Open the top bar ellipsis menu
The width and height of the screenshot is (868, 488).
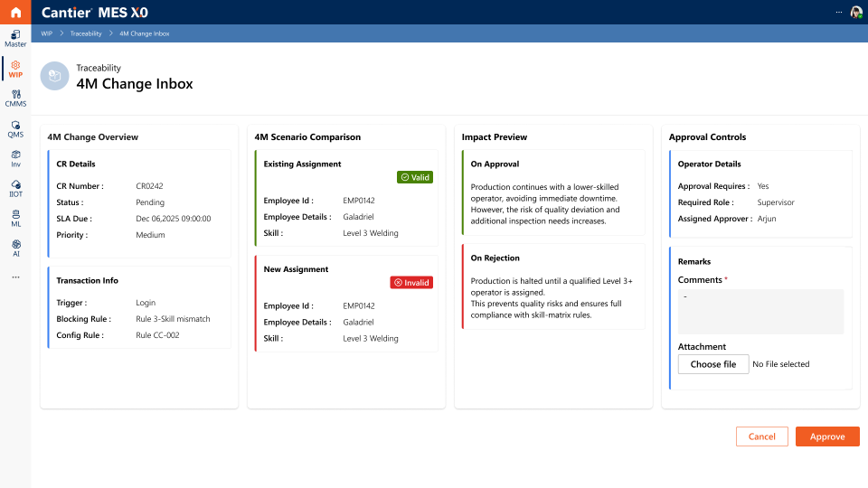point(839,12)
